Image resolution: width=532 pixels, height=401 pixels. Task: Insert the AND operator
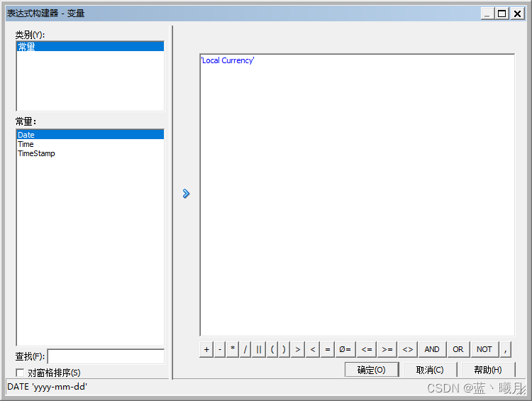tap(432, 349)
